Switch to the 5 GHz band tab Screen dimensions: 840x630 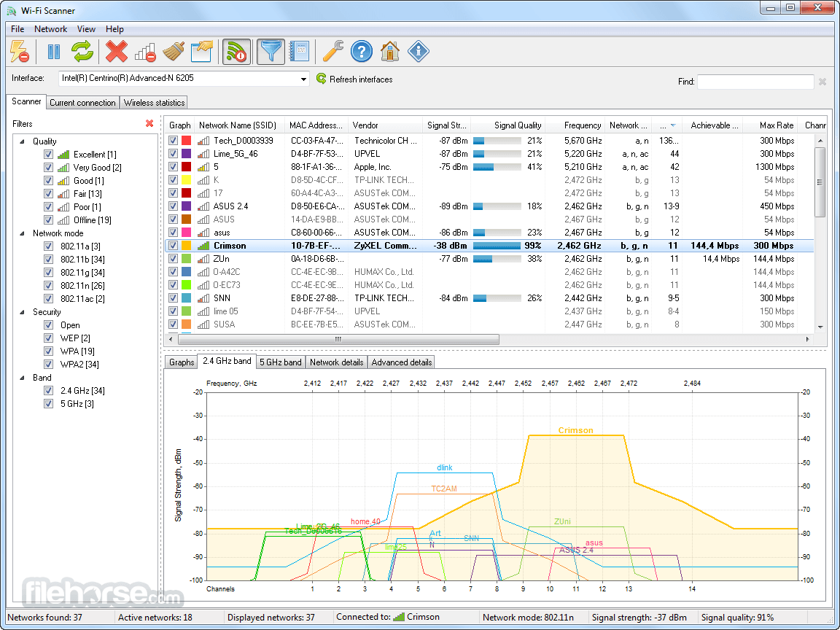[281, 362]
